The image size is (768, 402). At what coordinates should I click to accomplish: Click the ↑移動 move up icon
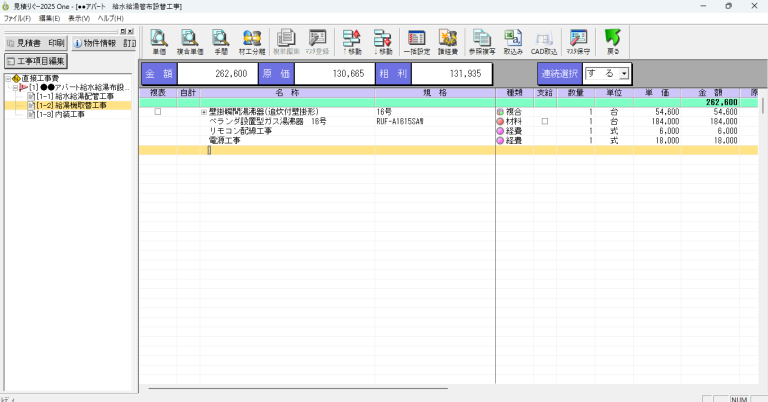point(351,42)
